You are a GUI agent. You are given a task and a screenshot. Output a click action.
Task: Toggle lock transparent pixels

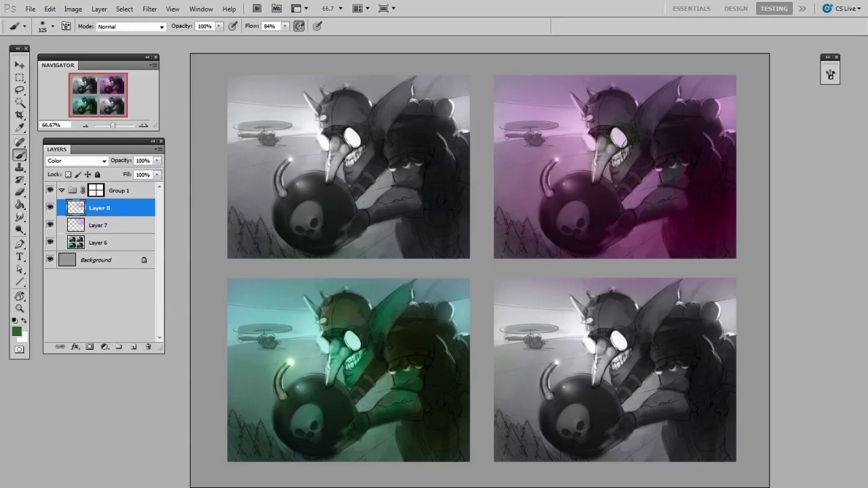68,174
